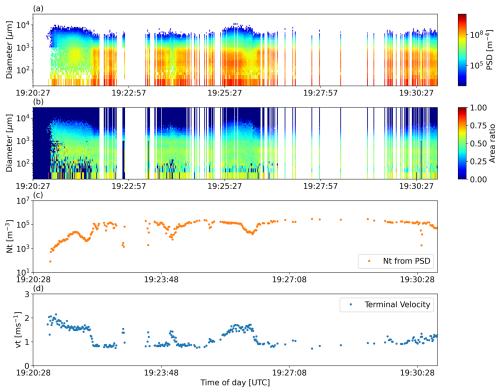Viewport: 500px width, 392px height.
Task: Click the Area ratio colorbar beside panel (b)
Action: [x=462, y=143]
